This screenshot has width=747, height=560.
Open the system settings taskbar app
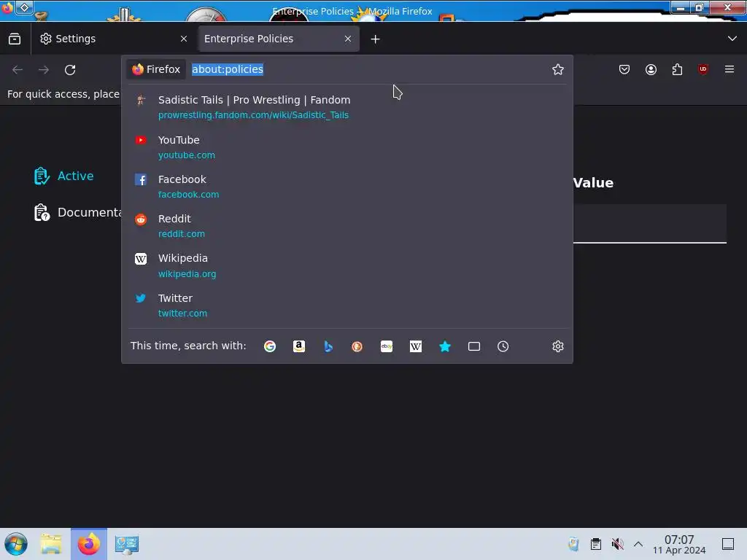pos(127,544)
